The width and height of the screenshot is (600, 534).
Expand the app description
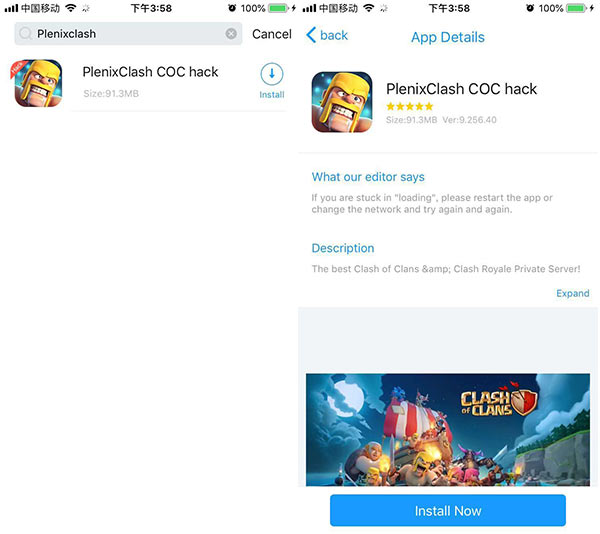point(572,293)
